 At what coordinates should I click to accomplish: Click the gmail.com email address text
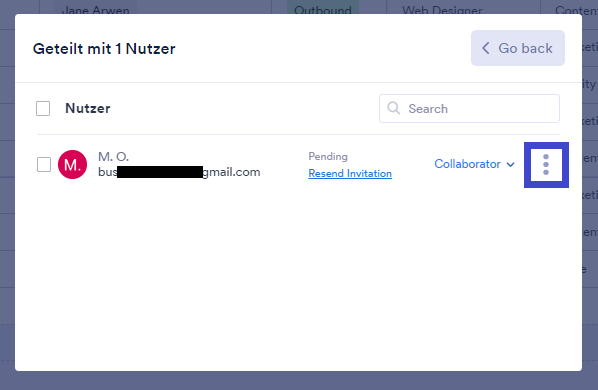179,172
